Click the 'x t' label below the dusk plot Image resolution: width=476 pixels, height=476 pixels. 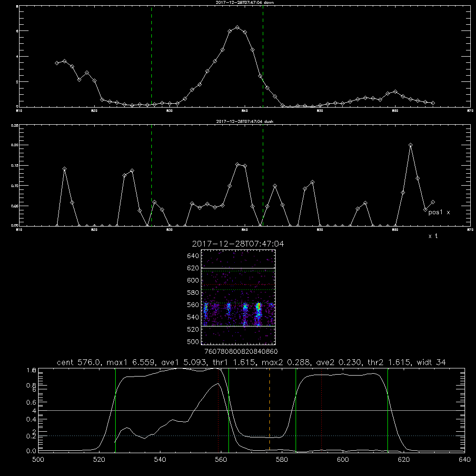433,236
